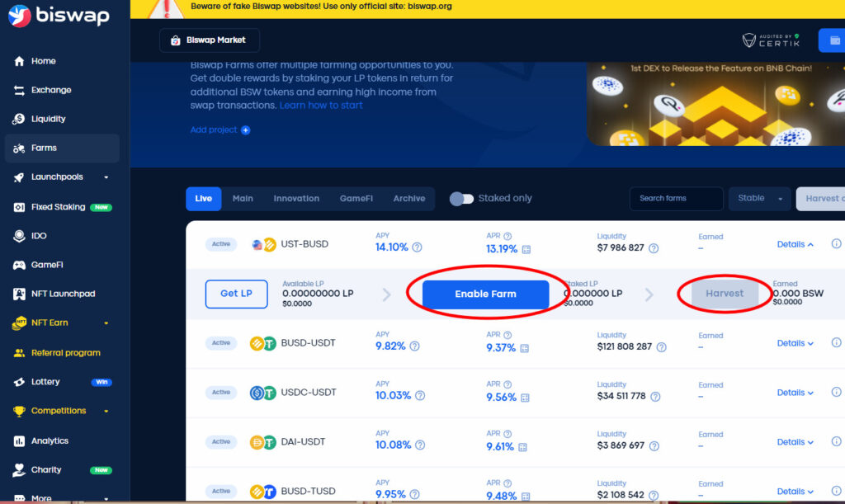The width and height of the screenshot is (845, 504).
Task: Open the Biswap Market button
Action: click(209, 40)
